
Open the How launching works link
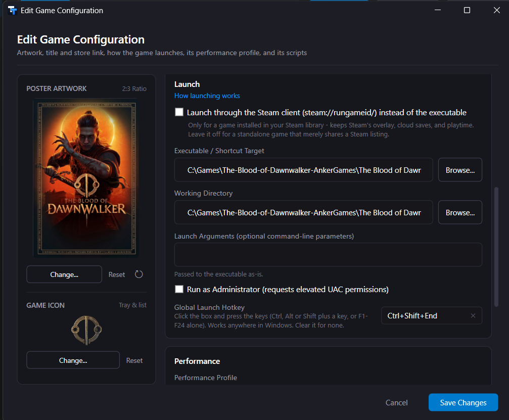click(x=207, y=96)
